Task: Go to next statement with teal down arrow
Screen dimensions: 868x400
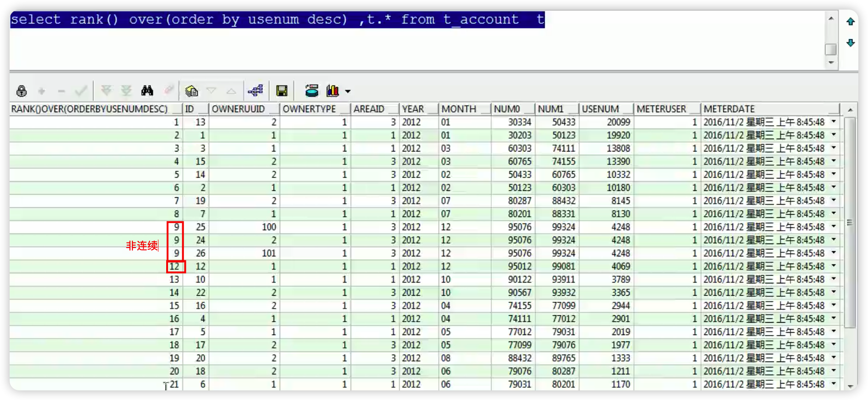Action: coord(850,43)
